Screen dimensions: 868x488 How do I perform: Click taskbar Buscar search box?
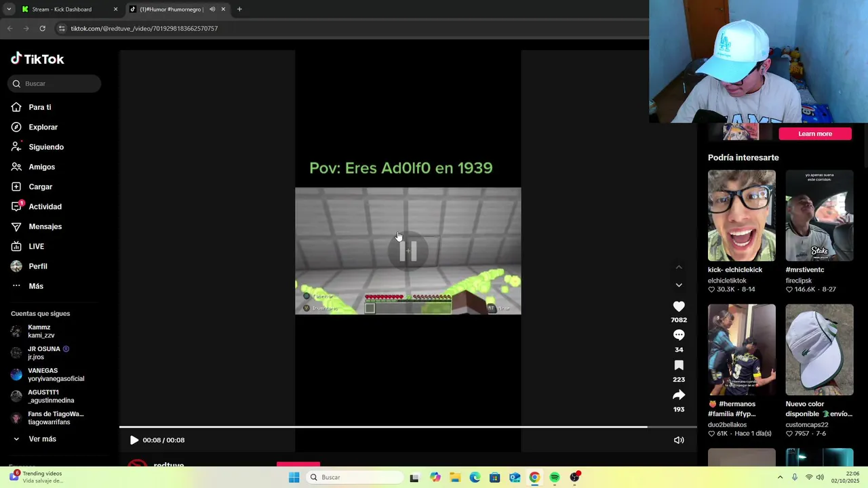point(355,477)
